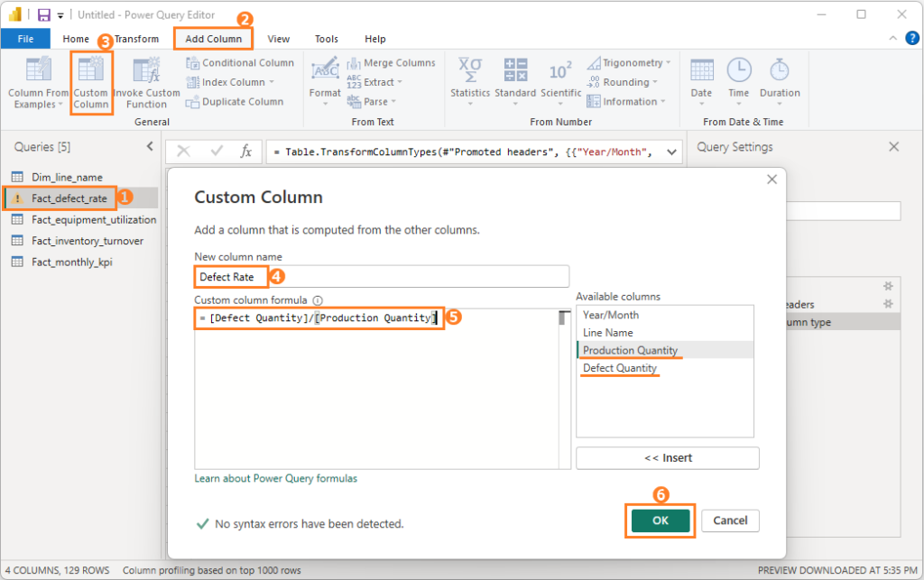Collapse the Queries pane

[x=150, y=146]
